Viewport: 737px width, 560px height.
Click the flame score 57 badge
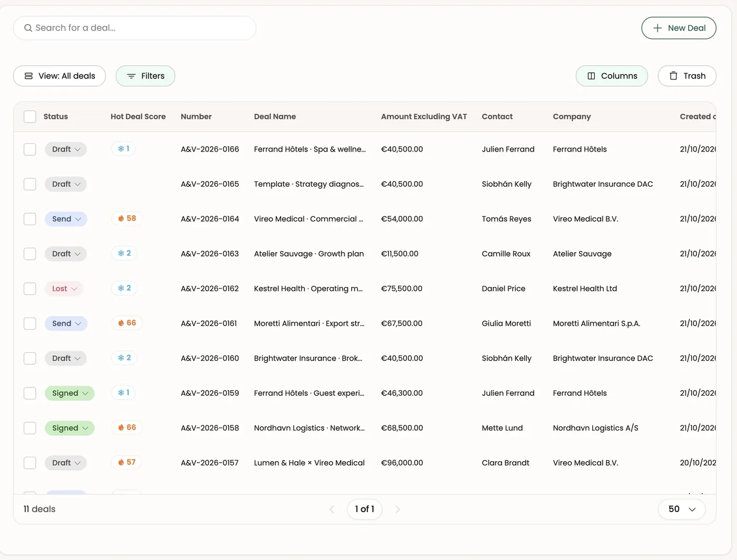pyautogui.click(x=126, y=463)
